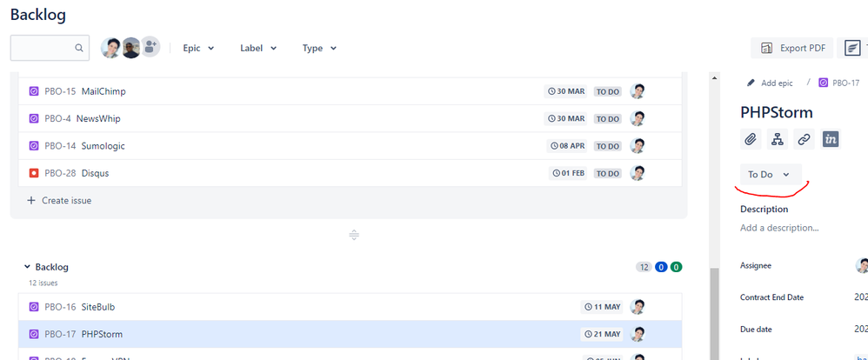868x360 pixels.
Task: Open the PBO-28 Disqus issue
Action: 350,173
